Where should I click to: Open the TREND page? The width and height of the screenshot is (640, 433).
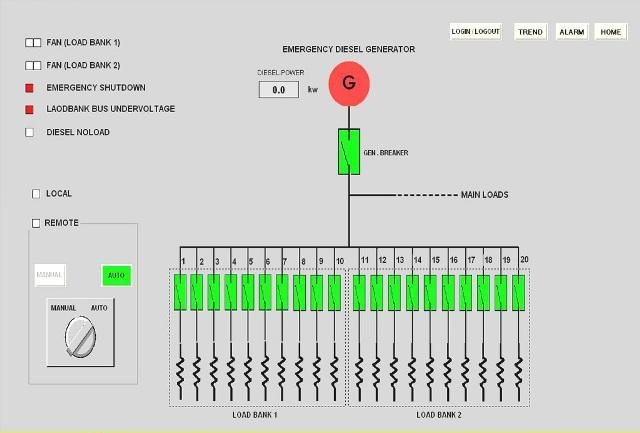(530, 32)
